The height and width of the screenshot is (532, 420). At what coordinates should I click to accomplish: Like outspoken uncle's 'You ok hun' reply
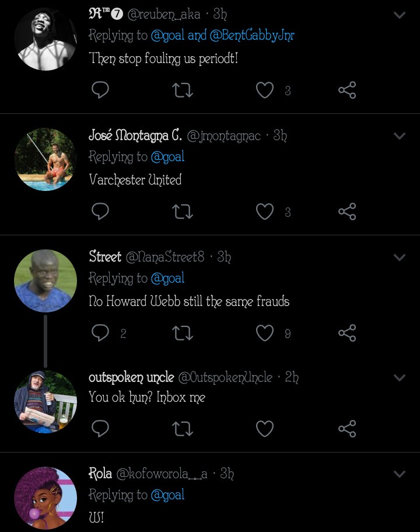click(265, 429)
